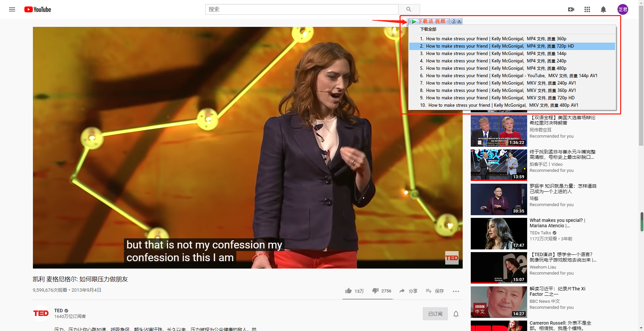Image resolution: width=644 pixels, height=331 pixels.
Task: Toggle the channel notification bell
Action: [x=456, y=314]
